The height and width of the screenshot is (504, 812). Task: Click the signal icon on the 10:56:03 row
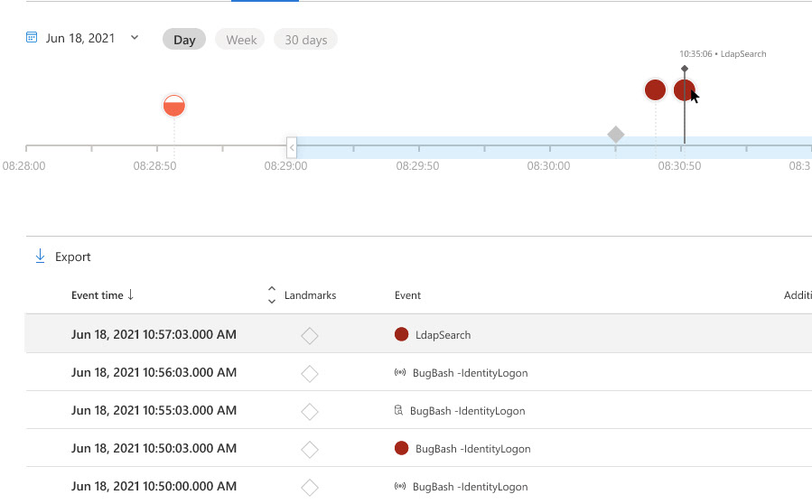pyautogui.click(x=400, y=372)
